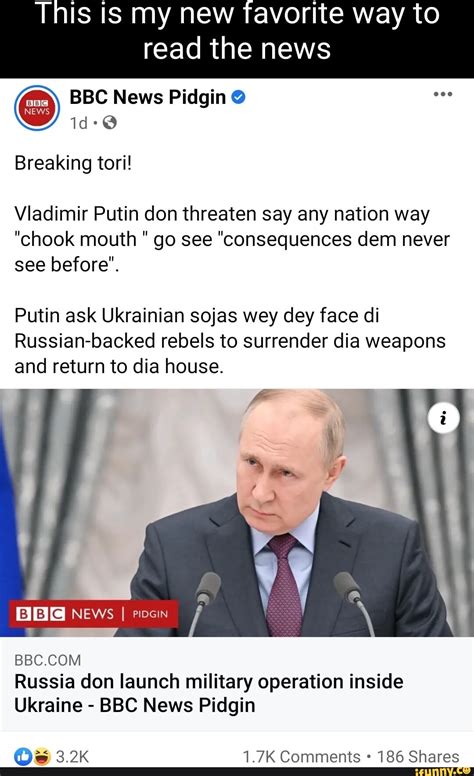Open the 1.7K Comments link
This screenshot has width=474, height=776.
[301, 756]
